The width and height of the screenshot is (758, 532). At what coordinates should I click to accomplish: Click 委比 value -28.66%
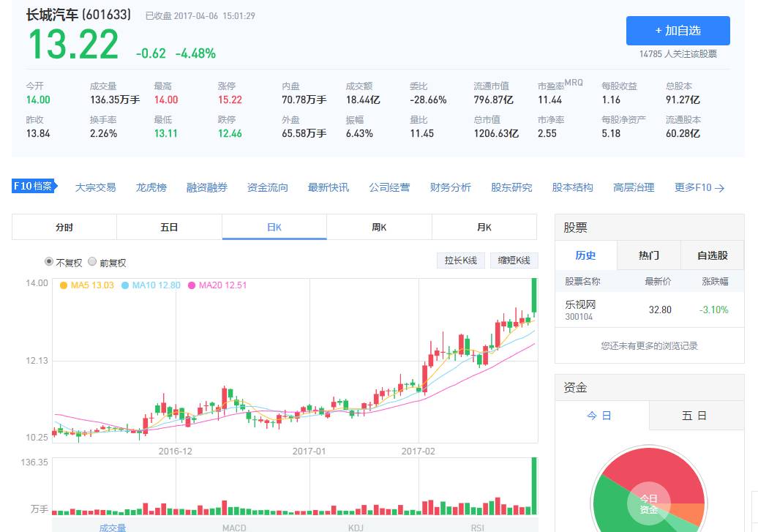(x=428, y=100)
